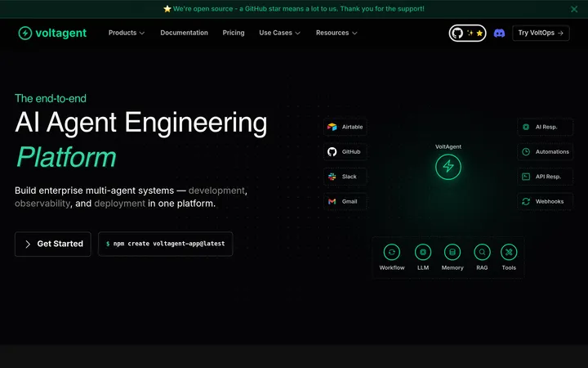
Task: Select the Tools wrench icon
Action: tap(509, 252)
